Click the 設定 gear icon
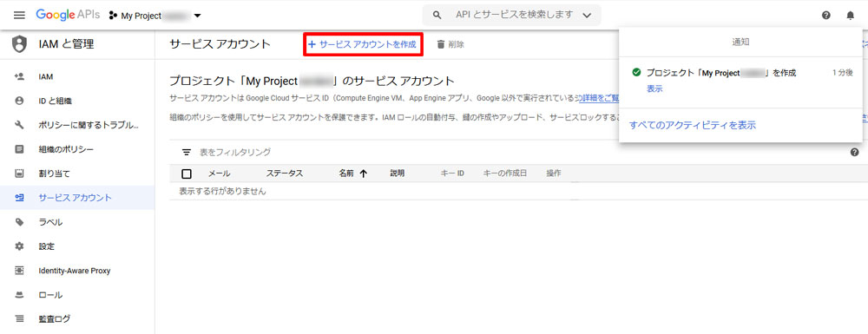This screenshot has height=334, width=868. pos(19,246)
